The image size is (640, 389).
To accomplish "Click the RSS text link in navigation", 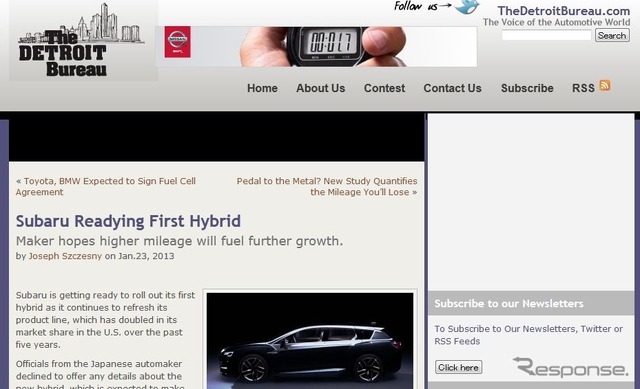I will tap(583, 88).
